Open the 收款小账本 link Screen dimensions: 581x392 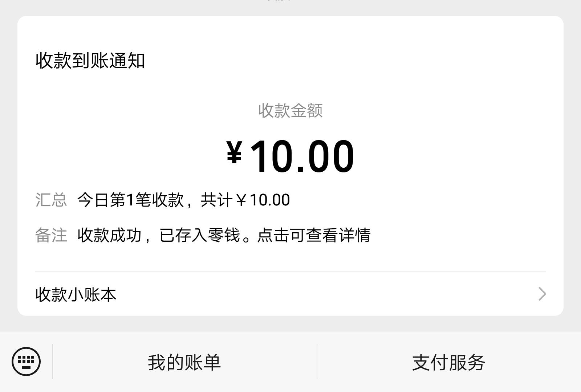point(76,294)
